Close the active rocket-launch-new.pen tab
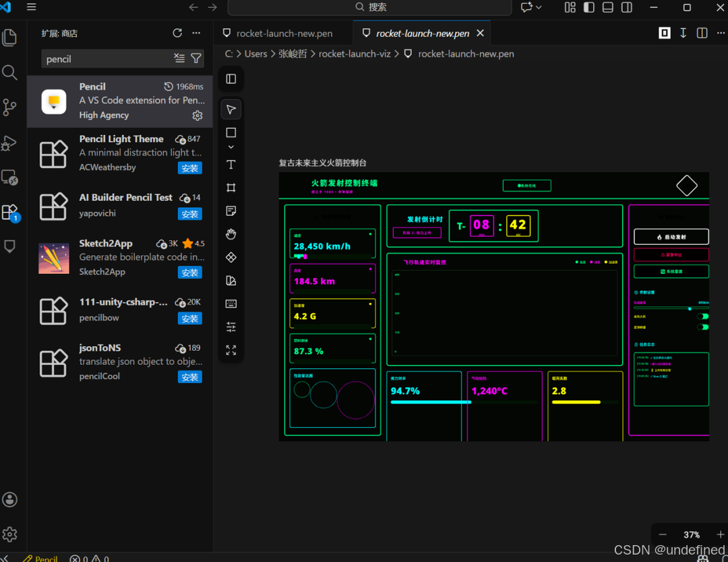Viewport: 728px width, 562px height. pyautogui.click(x=481, y=34)
